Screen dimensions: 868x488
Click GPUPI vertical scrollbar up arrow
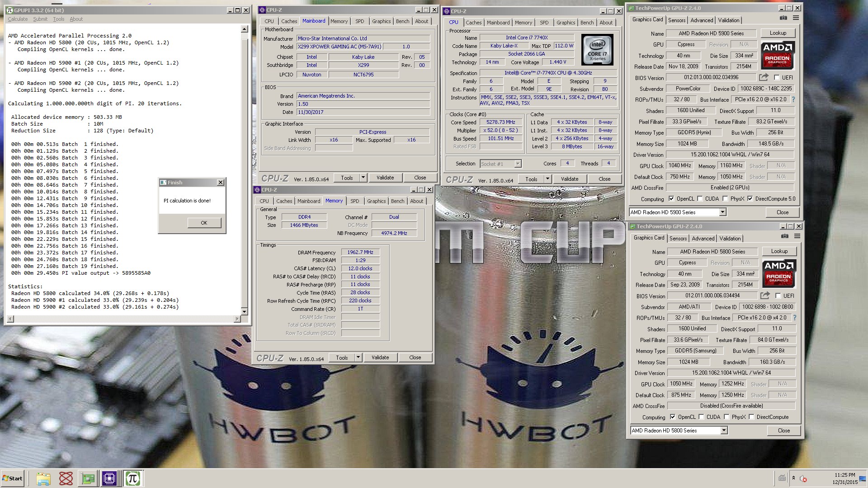pos(245,29)
